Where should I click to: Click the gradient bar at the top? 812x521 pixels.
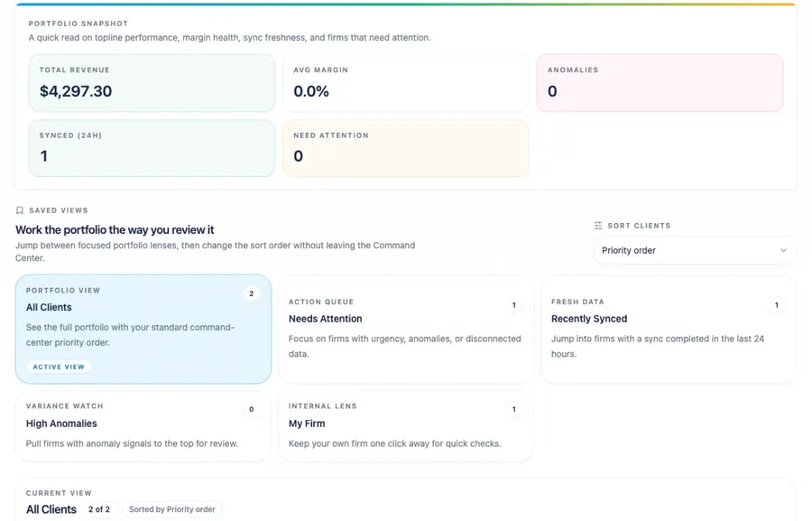(406, 3)
